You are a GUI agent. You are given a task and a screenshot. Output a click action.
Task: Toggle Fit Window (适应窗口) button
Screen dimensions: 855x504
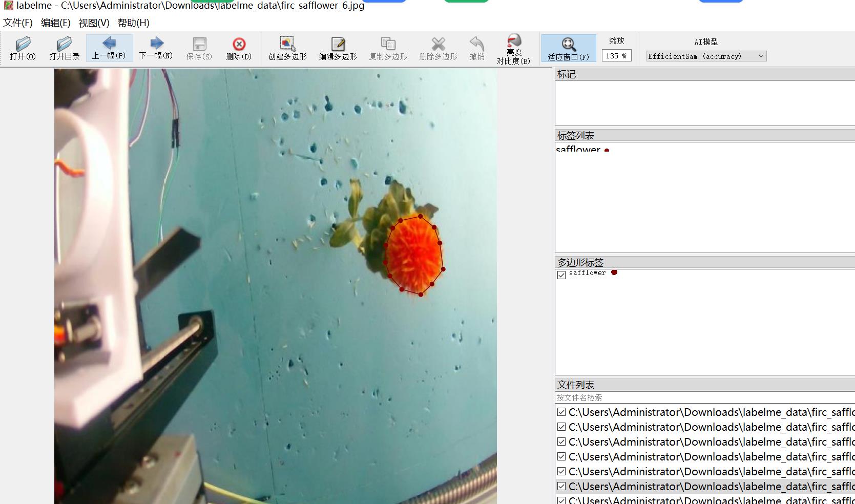click(568, 48)
